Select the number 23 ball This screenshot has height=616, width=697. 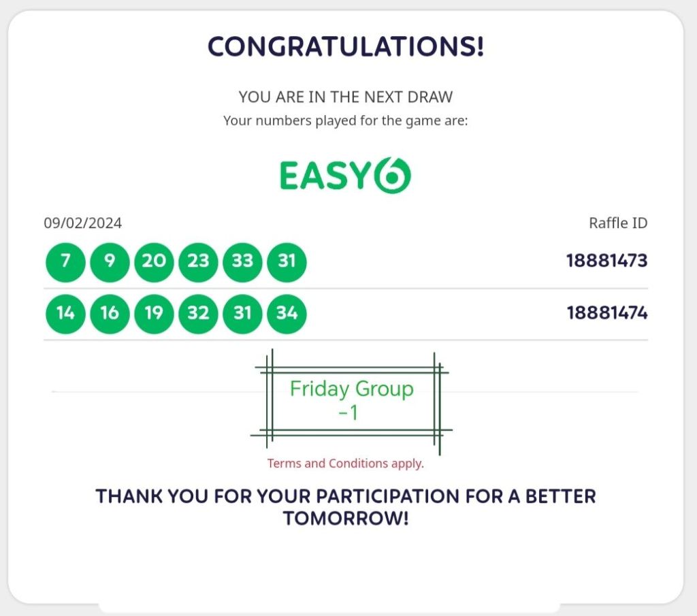[198, 261]
